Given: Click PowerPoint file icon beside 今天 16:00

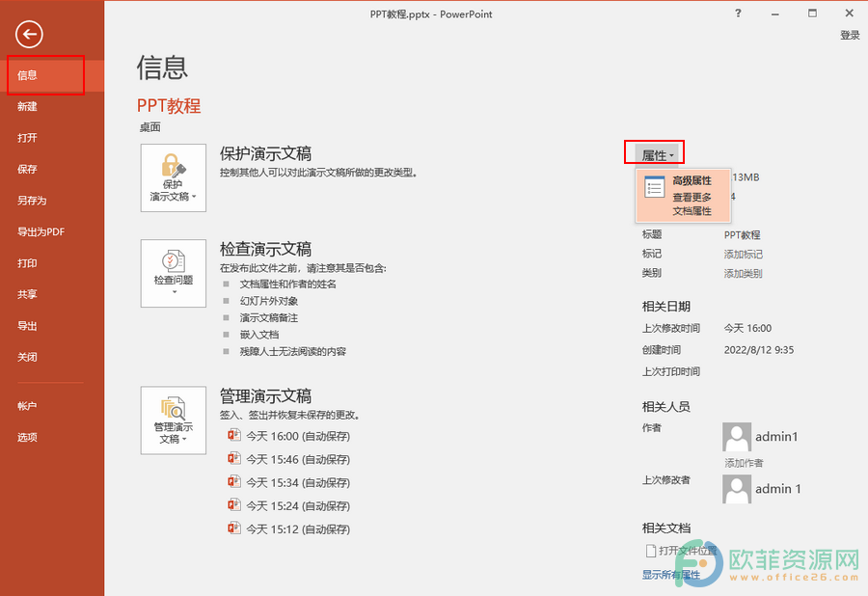Looking at the screenshot, I should tap(234, 436).
